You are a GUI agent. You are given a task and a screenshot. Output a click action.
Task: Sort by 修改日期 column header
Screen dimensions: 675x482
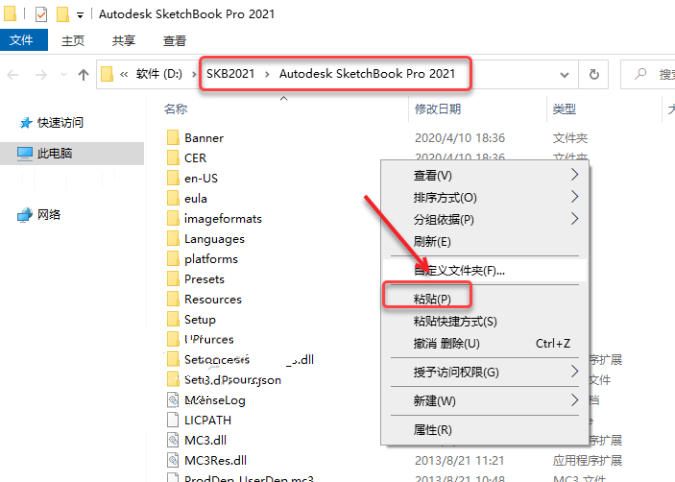[x=437, y=109]
